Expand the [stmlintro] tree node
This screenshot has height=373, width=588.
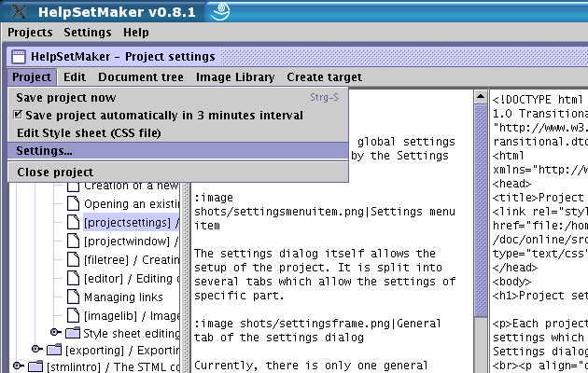18,366
